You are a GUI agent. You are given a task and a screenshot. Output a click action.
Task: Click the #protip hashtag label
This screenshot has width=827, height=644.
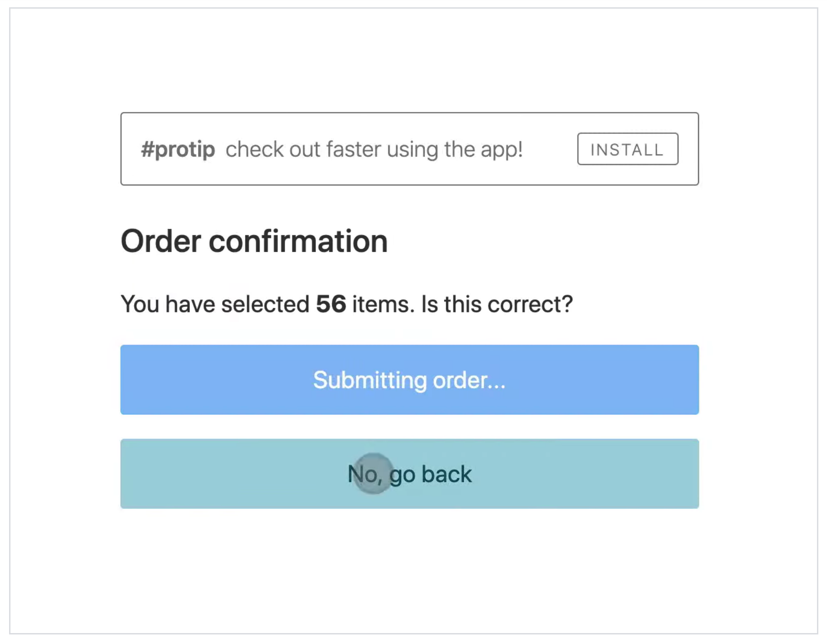(x=178, y=149)
